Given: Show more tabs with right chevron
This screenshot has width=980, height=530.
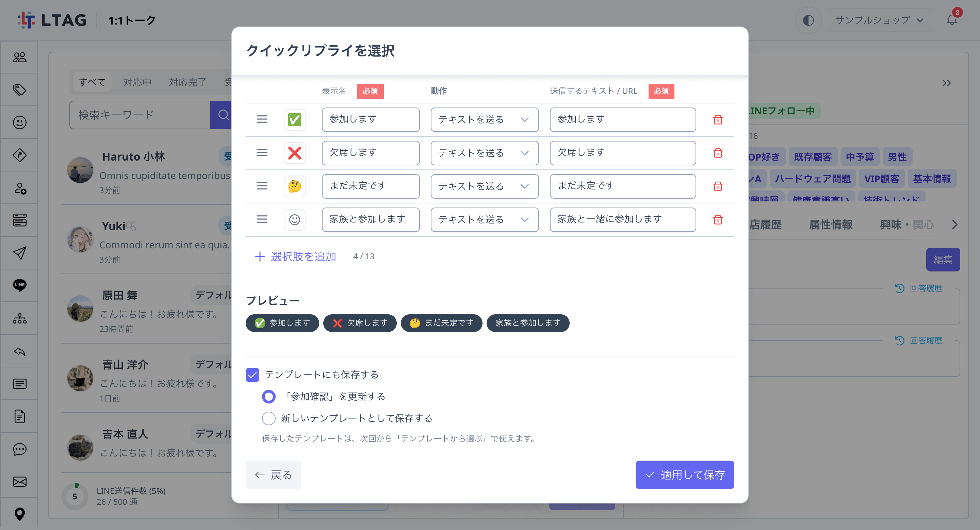Looking at the screenshot, I should pyautogui.click(x=954, y=225).
